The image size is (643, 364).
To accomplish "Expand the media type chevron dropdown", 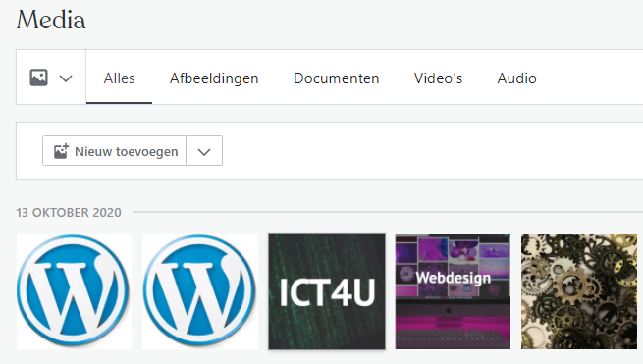I will tap(66, 78).
